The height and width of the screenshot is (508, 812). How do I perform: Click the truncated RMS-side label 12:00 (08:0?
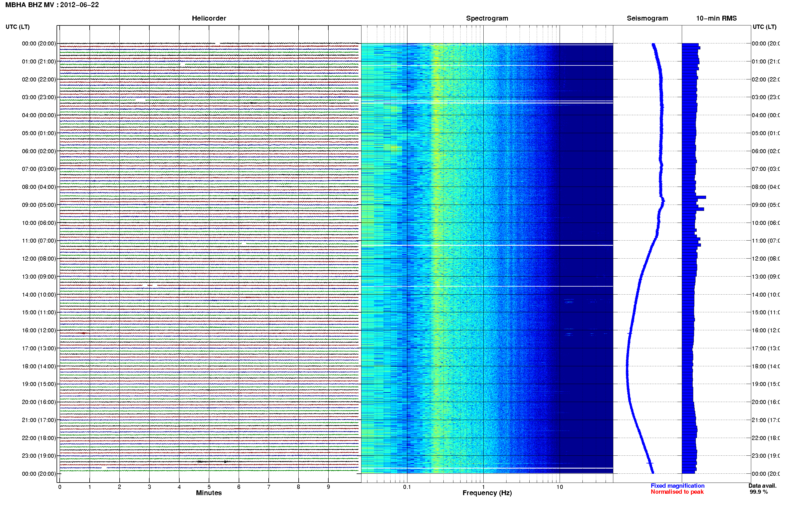pos(766,259)
